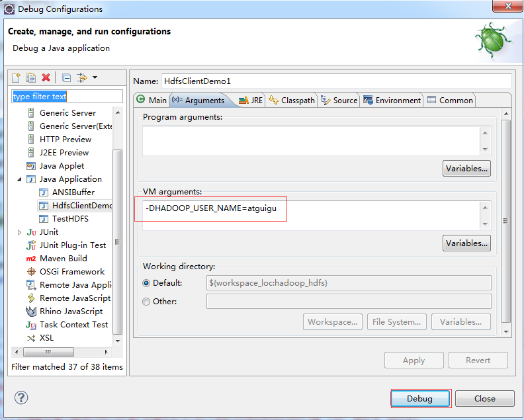524x420 pixels.
Task: Open the Common tab
Action: point(450,101)
